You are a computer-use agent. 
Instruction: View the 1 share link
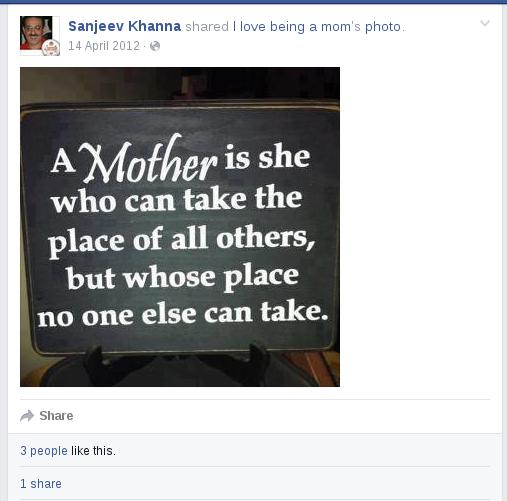[41, 483]
